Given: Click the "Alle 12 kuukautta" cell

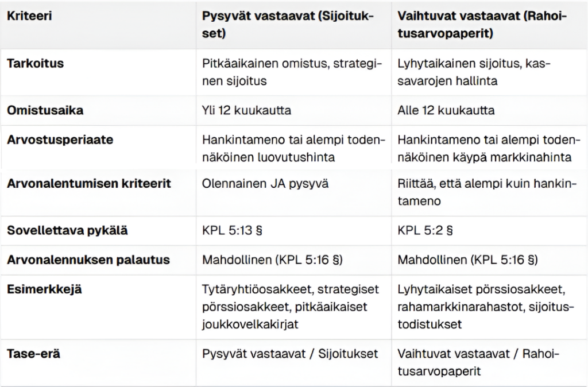Looking at the screenshot, I should point(446,110).
